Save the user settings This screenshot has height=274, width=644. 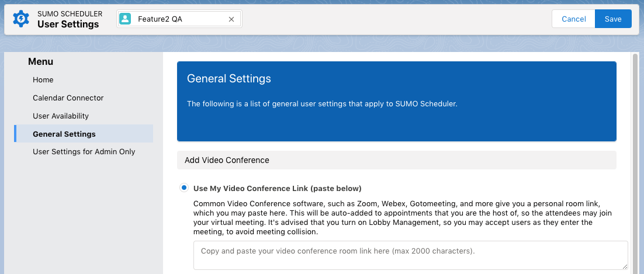point(612,19)
